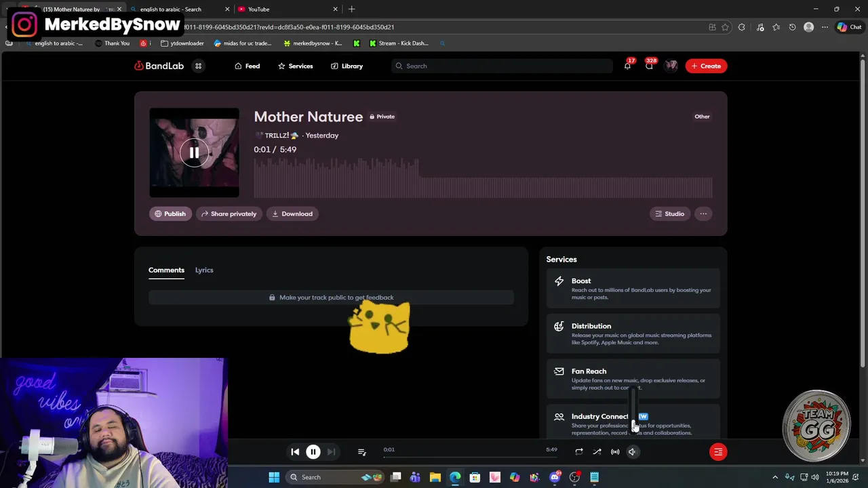This screenshot has height=488, width=868.
Task: Click the Publish button
Action: [170, 213]
